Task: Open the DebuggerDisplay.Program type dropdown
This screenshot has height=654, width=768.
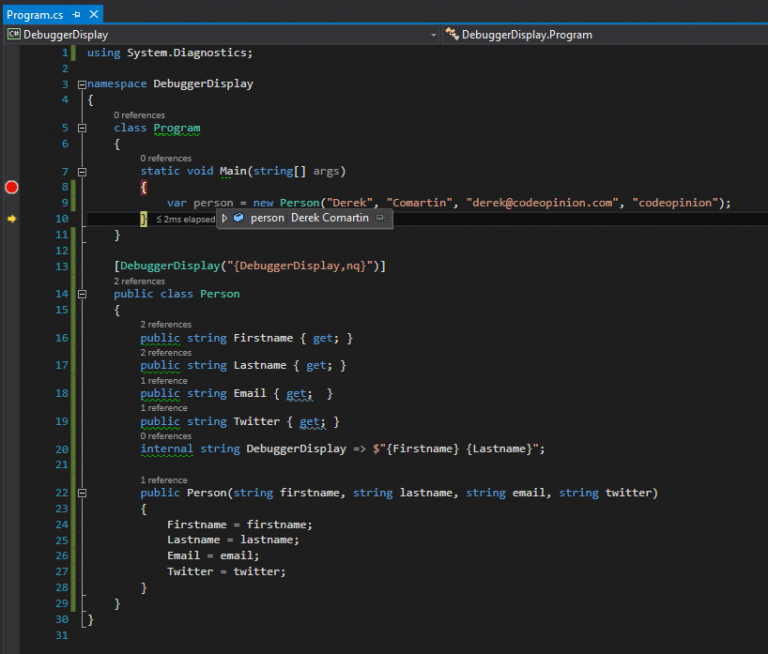Action: pyautogui.click(x=600, y=34)
